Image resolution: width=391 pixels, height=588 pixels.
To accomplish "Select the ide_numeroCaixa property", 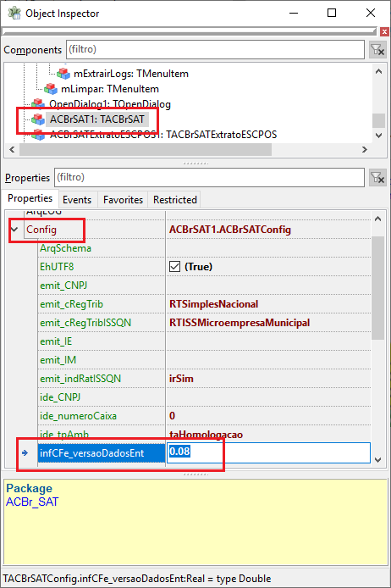I will tap(78, 416).
